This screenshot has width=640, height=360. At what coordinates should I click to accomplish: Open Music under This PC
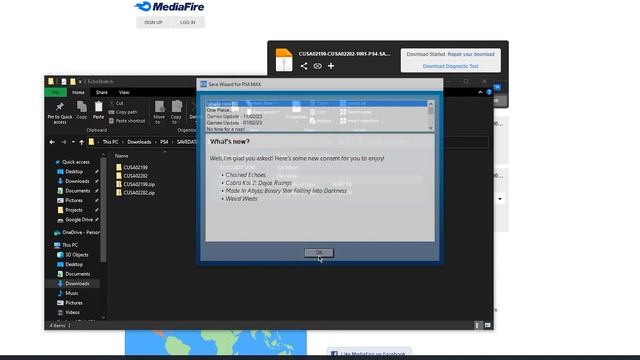click(x=68, y=293)
